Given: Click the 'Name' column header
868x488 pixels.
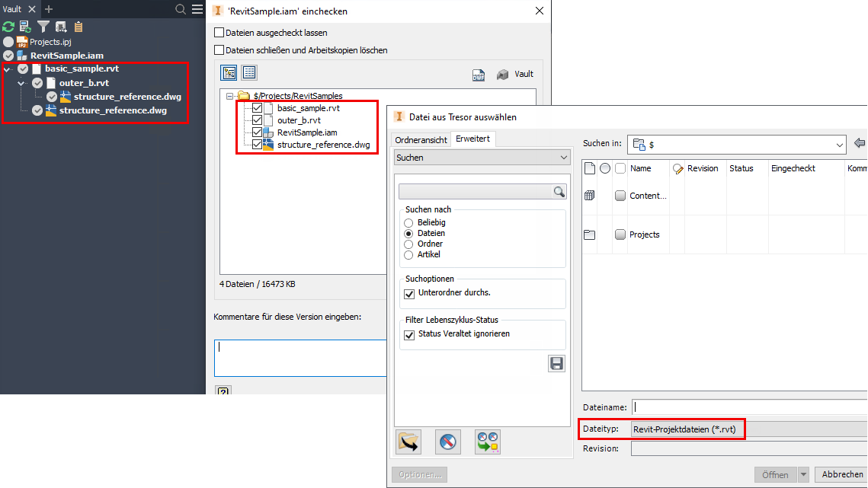Looking at the screenshot, I should [x=640, y=168].
